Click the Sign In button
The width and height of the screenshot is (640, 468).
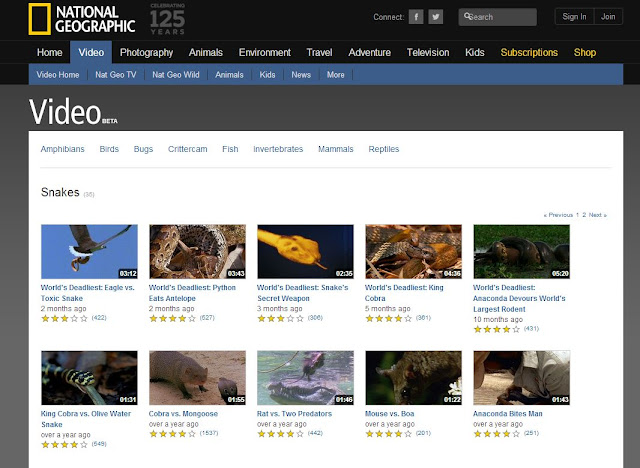click(x=574, y=17)
